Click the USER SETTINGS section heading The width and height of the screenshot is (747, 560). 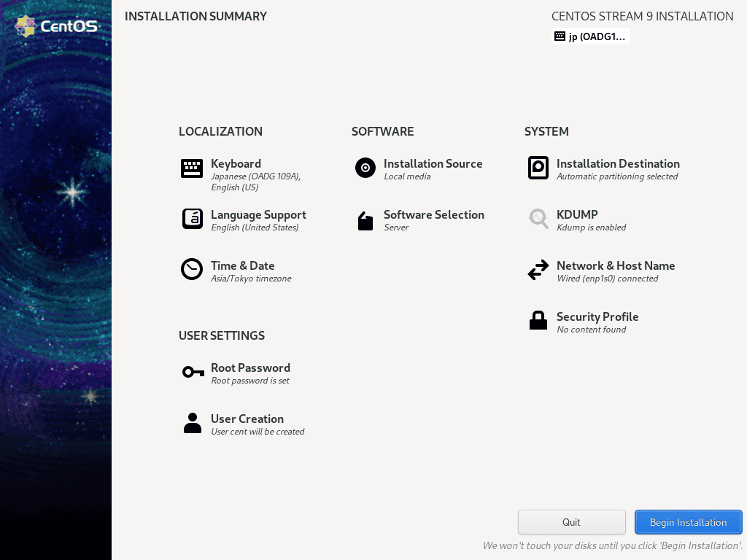pyautogui.click(x=222, y=335)
